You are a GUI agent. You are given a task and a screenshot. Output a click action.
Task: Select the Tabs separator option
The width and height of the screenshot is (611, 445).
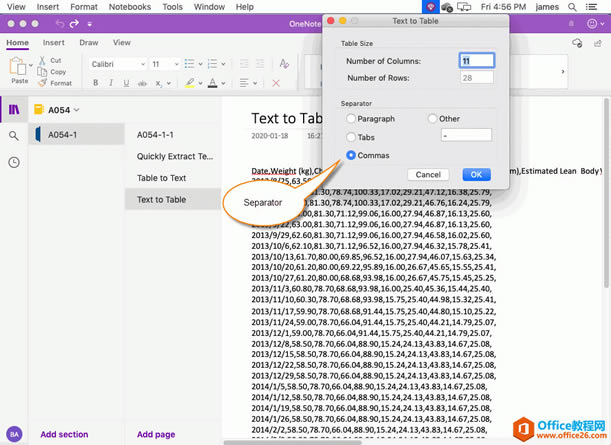pos(351,137)
